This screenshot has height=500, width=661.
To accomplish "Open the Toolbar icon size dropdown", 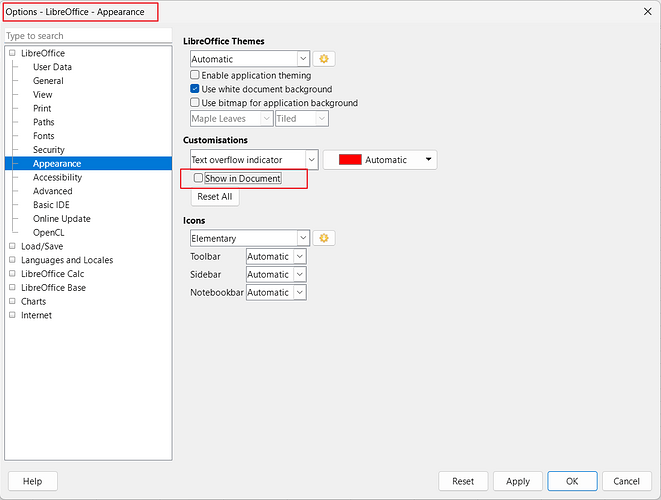I will 275,257.
